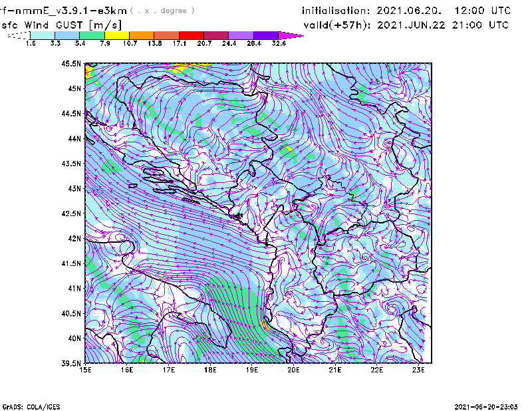The width and height of the screenshot is (532, 411).
Task: Click the 'initialisation: 2021.06.20. 12:00 UTC' line
Action: coord(406,11)
